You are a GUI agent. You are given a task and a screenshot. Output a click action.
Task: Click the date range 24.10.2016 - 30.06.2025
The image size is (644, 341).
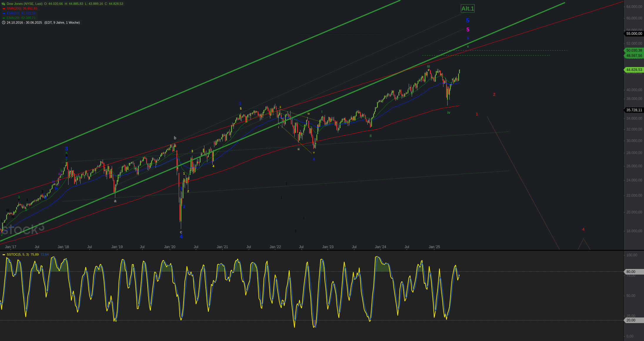(24, 23)
